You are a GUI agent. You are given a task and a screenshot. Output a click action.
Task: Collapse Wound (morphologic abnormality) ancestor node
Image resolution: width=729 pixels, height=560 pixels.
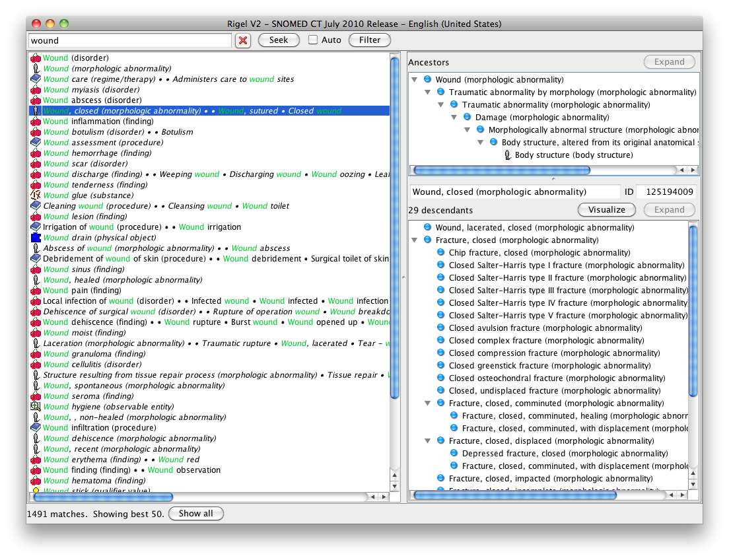click(x=414, y=79)
